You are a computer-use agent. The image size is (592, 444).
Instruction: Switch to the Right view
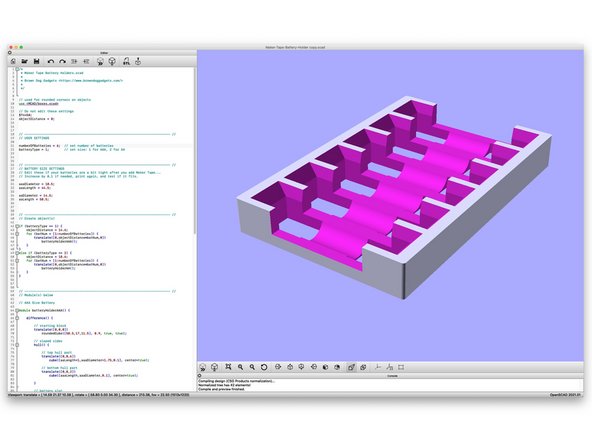click(x=278, y=367)
